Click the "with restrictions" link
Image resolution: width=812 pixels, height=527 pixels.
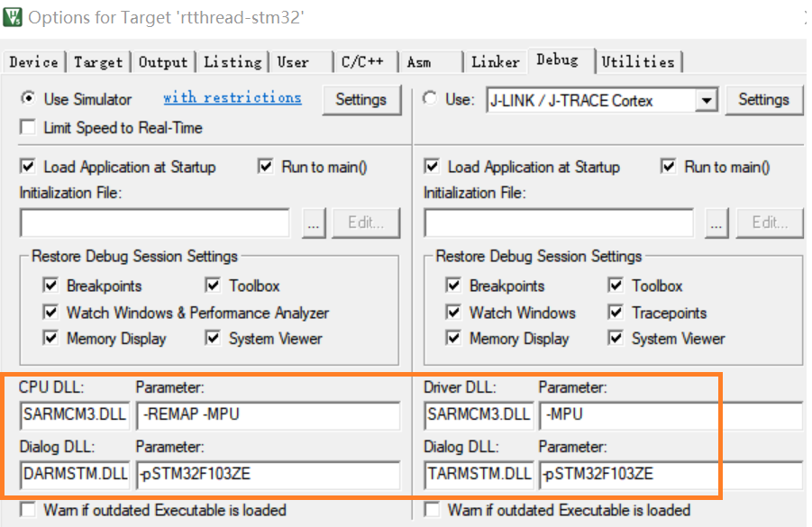[x=233, y=99]
